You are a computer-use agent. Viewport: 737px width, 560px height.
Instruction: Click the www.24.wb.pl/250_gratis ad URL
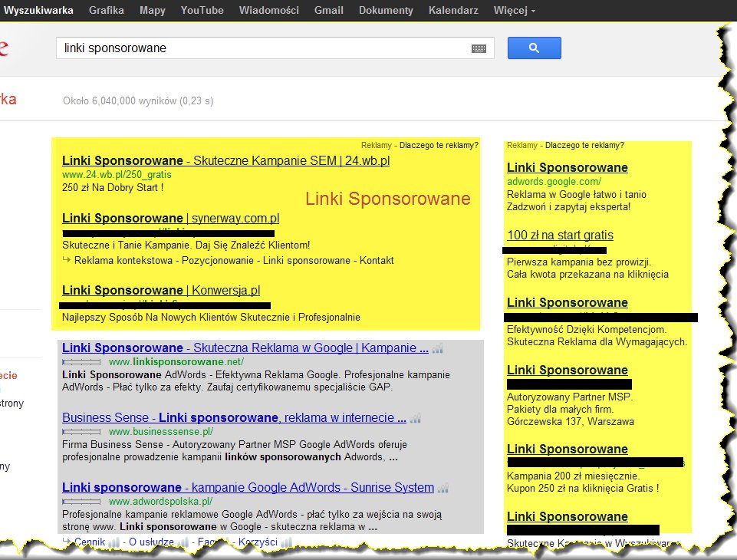click(x=117, y=175)
